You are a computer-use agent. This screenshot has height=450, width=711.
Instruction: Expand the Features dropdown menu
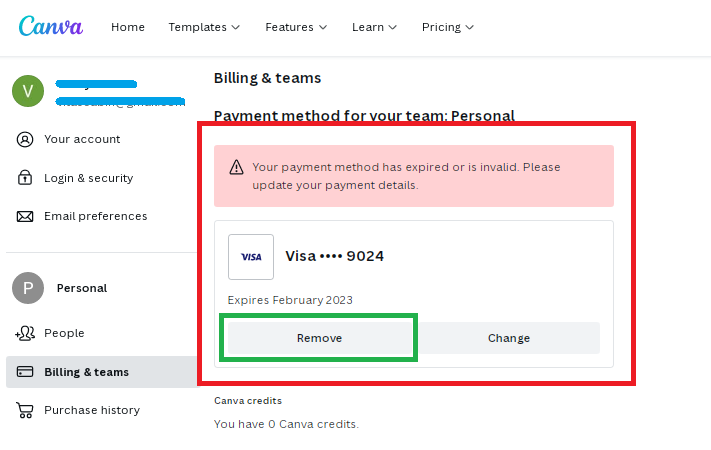296,27
